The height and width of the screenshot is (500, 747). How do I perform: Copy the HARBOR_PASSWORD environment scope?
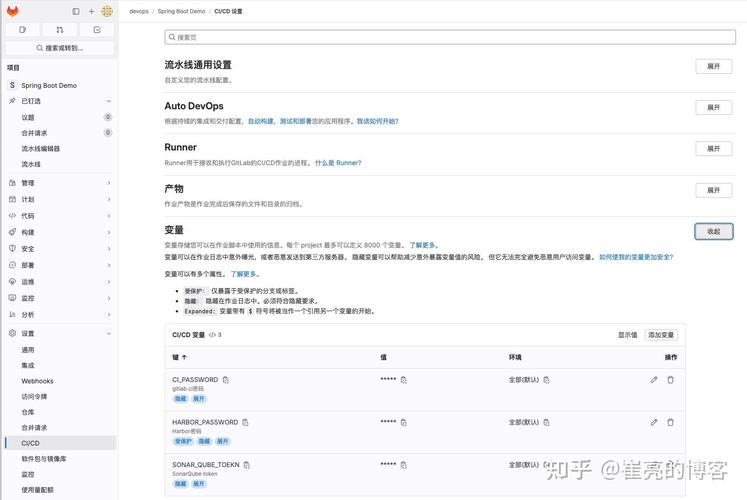coord(546,422)
